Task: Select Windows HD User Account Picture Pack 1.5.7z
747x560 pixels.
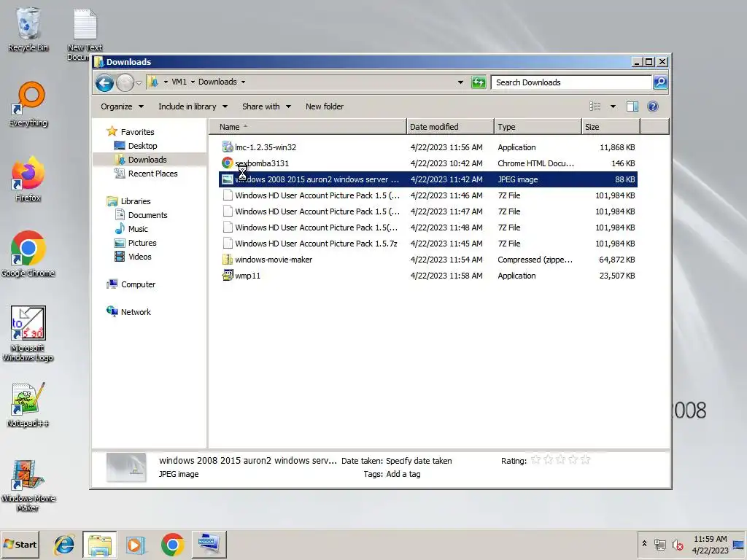Action: click(x=427, y=244)
